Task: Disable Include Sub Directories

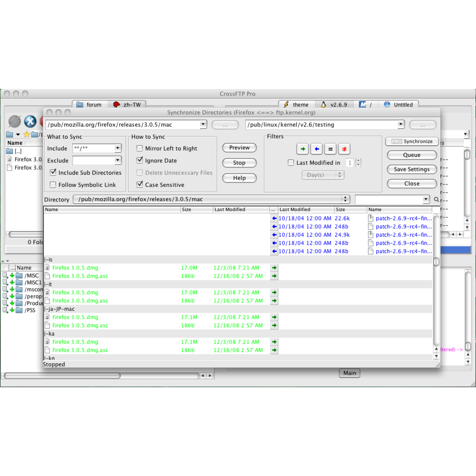Action: (x=53, y=172)
